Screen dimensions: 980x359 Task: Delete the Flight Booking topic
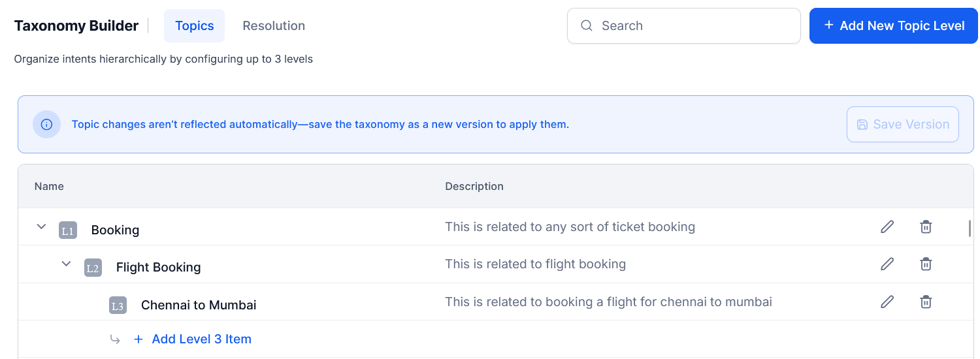pos(926,264)
